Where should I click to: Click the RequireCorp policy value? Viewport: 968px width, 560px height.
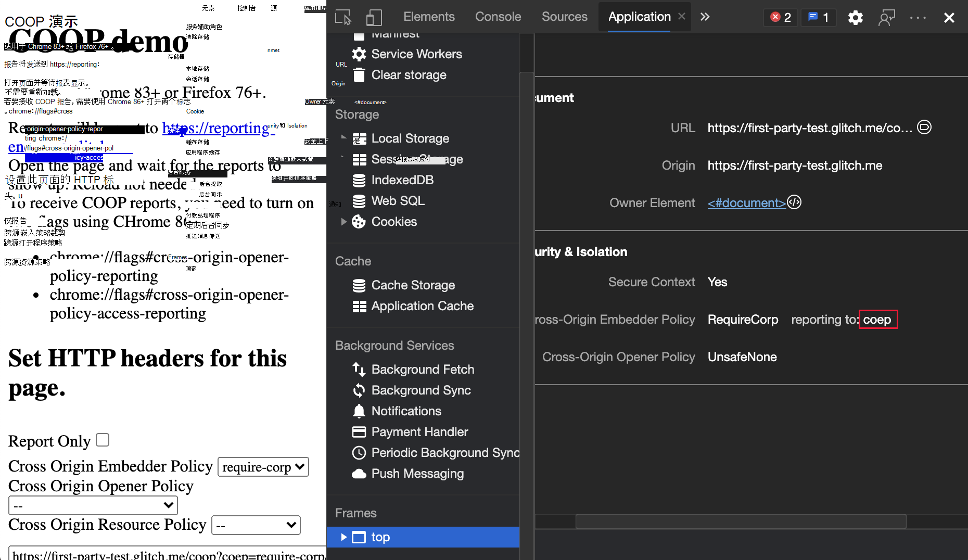pos(743,320)
